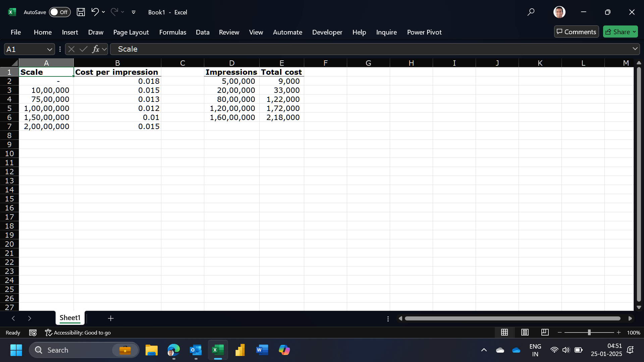
Task: Click the Undo arrow icon
Action: (95, 12)
